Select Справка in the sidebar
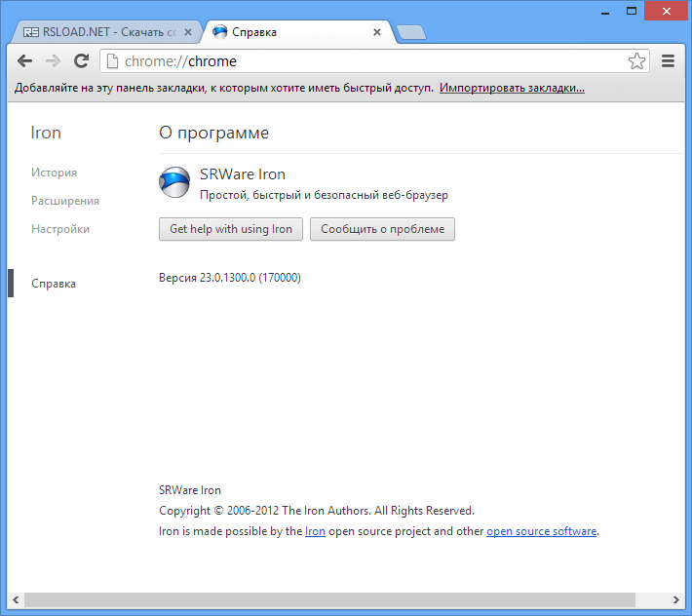The height and width of the screenshot is (616, 692). click(x=54, y=284)
